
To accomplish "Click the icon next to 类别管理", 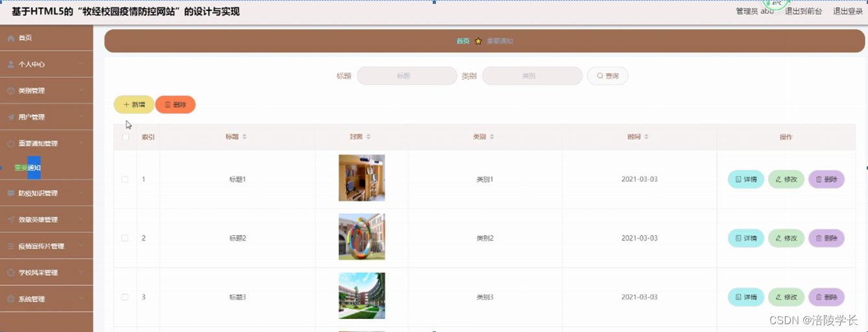I will coord(10,91).
